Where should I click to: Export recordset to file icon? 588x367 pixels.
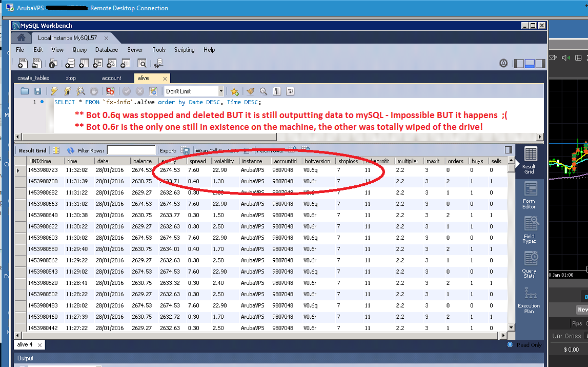(185, 150)
